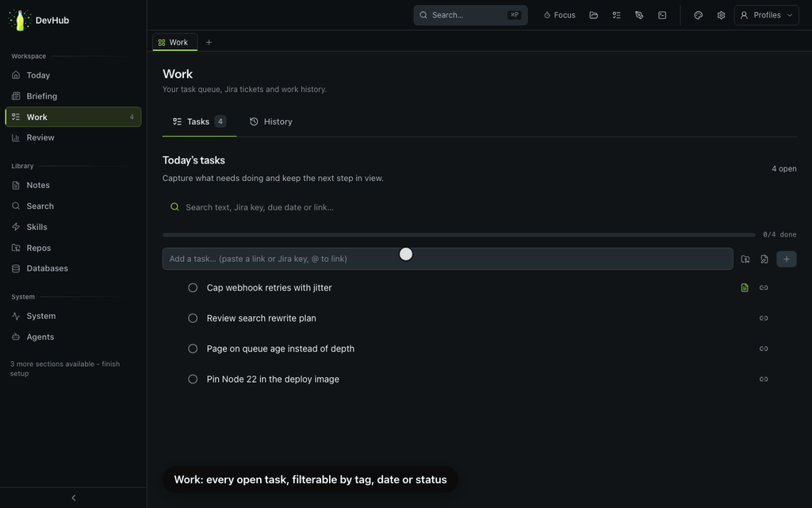Switch to the Tasks tab
This screenshot has width=812, height=508.
coord(199,121)
